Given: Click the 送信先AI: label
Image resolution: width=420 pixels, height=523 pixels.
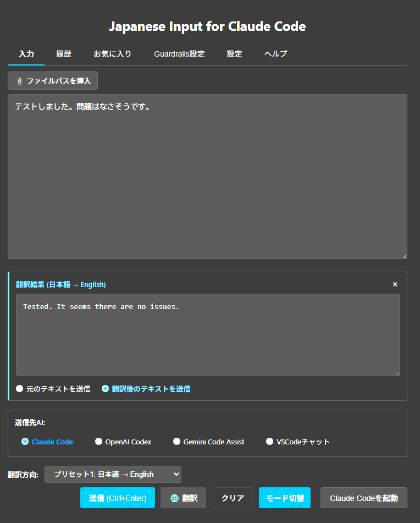Looking at the screenshot, I should click(30, 422).
